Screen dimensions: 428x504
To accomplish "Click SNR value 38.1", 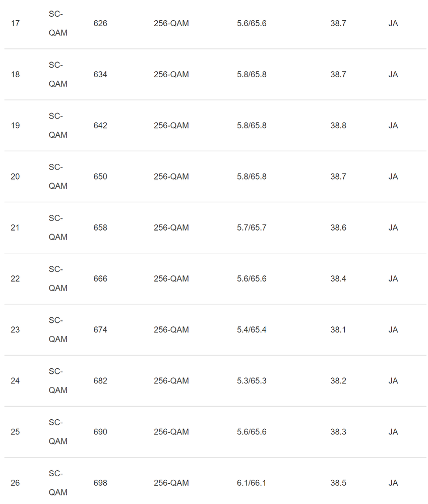I will click(338, 329).
